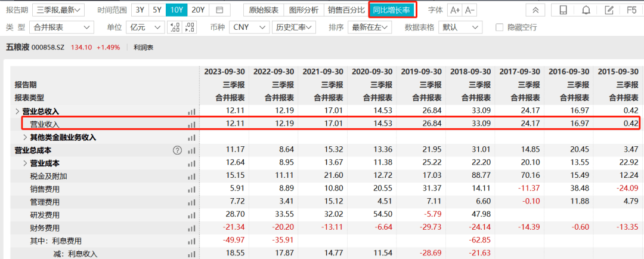This screenshot has width=644, height=259.
Task: Switch to the 销售百分比 tab
Action: pyautogui.click(x=346, y=10)
